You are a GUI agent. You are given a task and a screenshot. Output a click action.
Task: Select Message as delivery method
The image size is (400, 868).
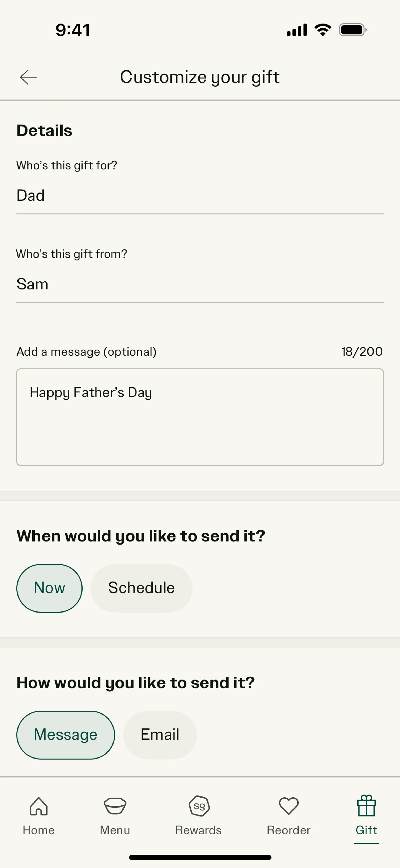66,735
